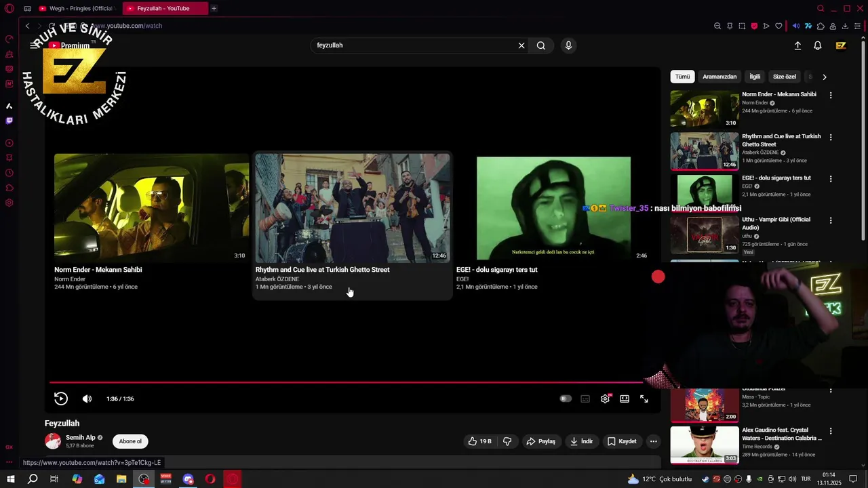The width and height of the screenshot is (868, 488).
Task: Open options menu for Alex Gaudino video
Action: pyautogui.click(x=831, y=431)
